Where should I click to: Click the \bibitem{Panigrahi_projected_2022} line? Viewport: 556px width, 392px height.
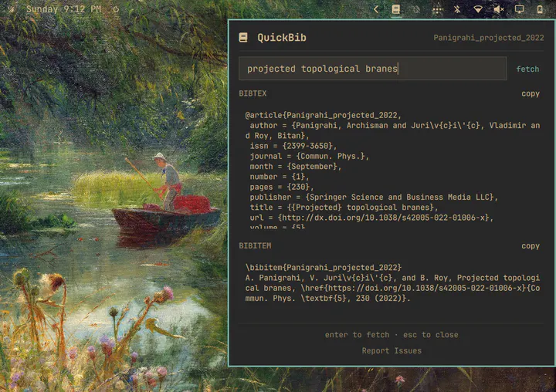coord(323,267)
